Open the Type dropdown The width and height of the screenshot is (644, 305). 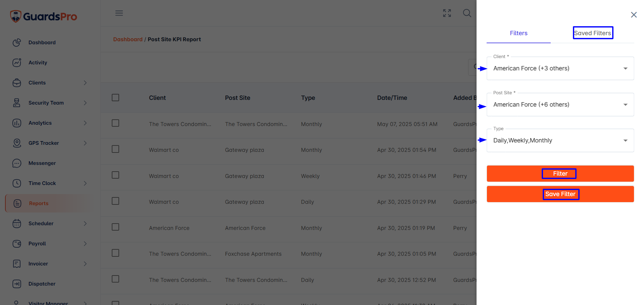pyautogui.click(x=560, y=140)
